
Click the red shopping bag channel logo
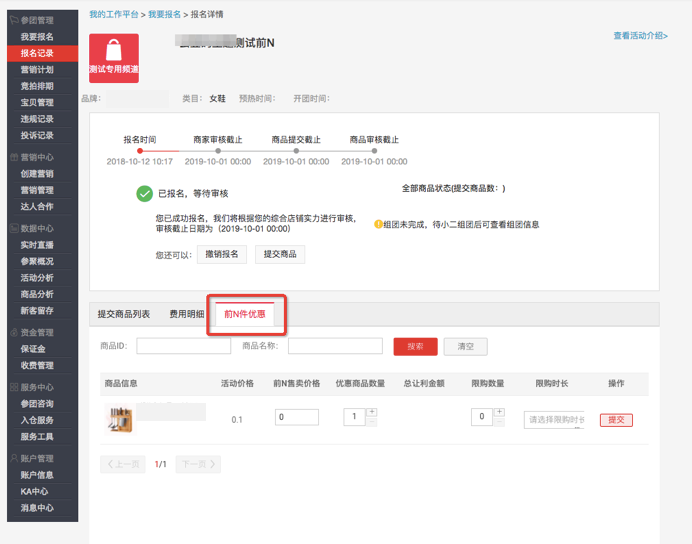coord(114,58)
